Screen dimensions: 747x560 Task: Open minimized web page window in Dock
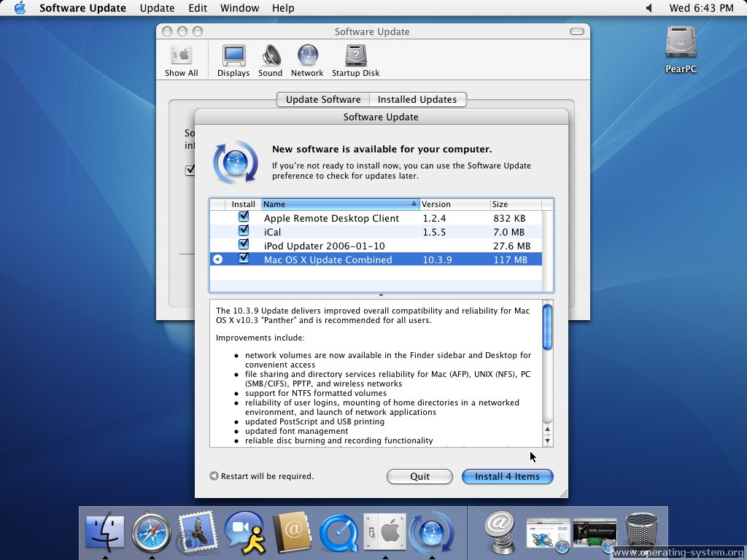(548, 533)
